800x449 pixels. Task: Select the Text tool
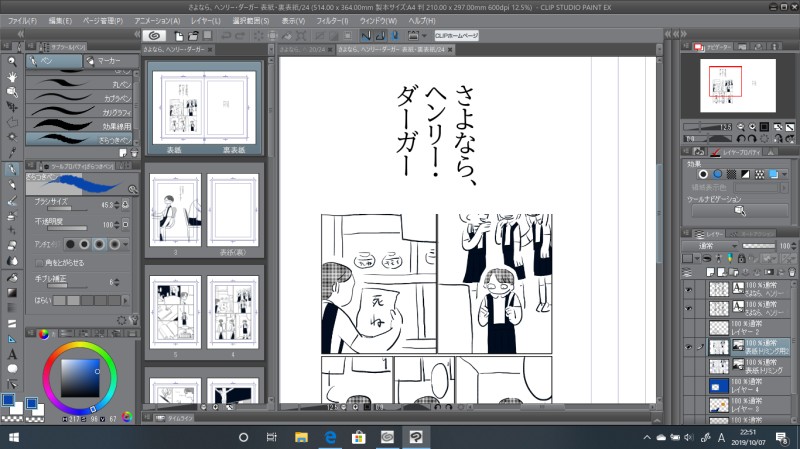[12, 354]
